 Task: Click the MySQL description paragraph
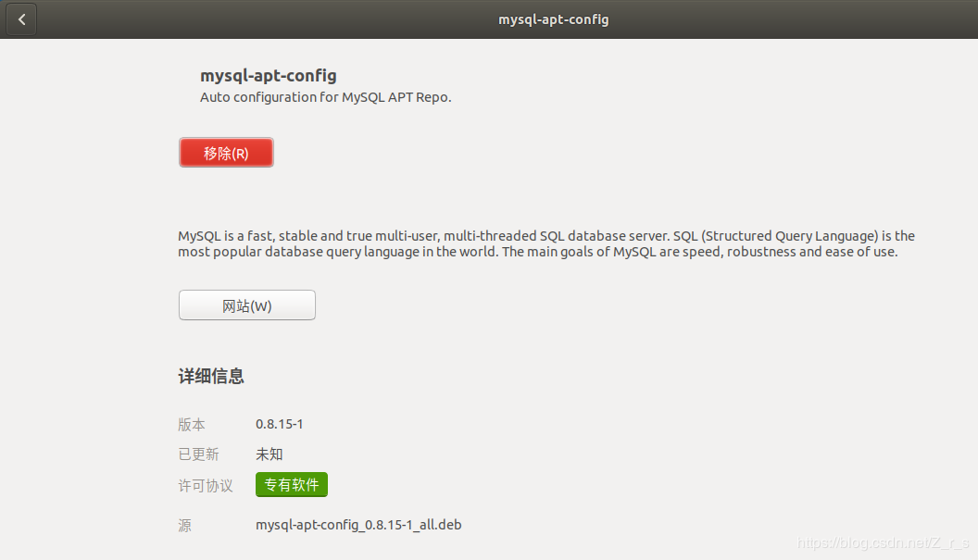546,243
